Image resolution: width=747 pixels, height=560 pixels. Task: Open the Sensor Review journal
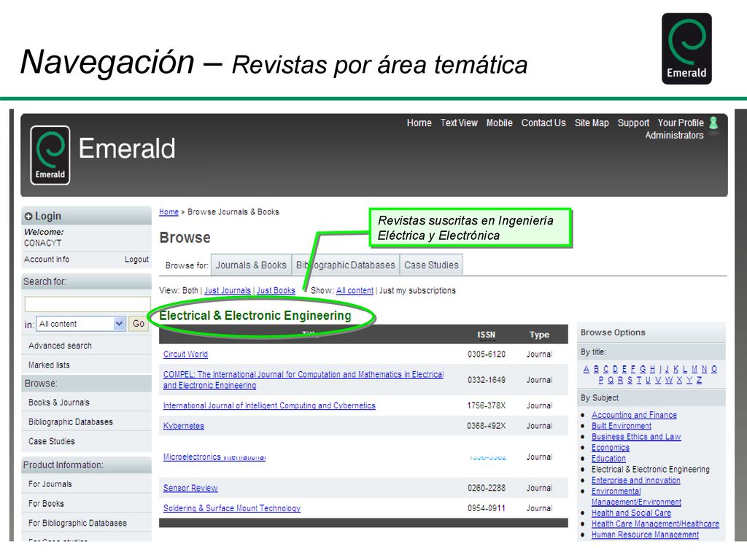click(x=190, y=488)
